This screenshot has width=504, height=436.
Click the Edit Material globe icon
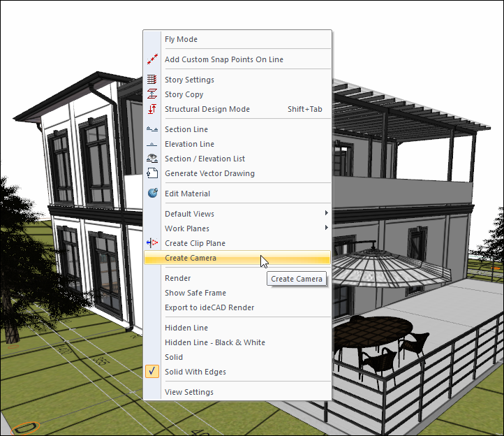152,194
